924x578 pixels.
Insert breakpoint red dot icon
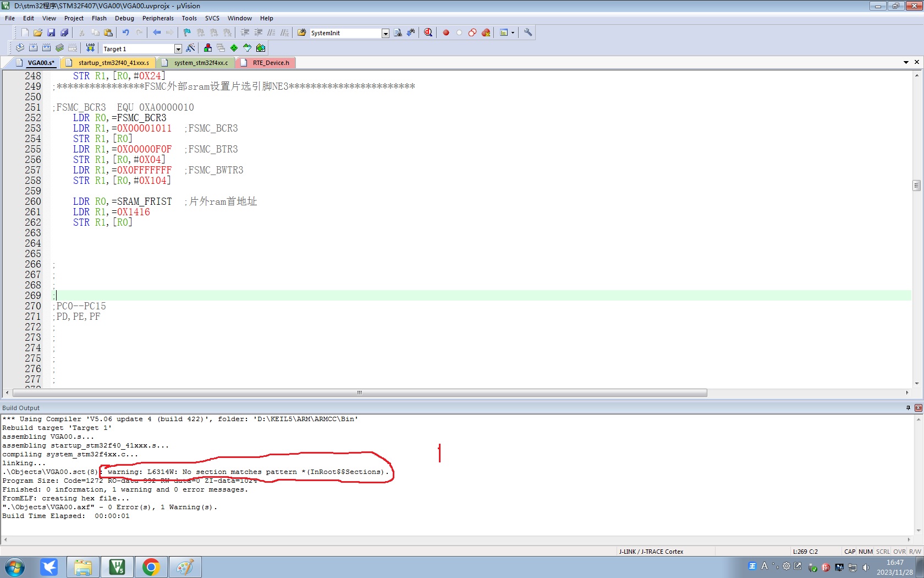click(446, 32)
